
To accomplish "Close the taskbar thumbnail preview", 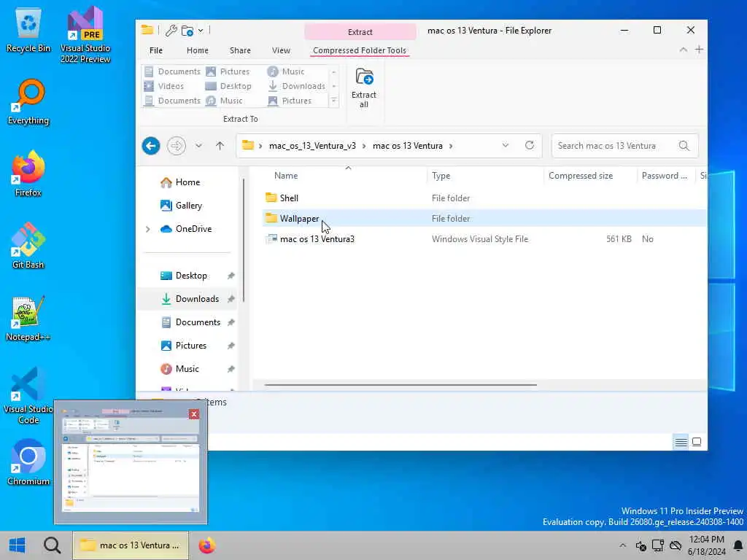I will [x=194, y=414].
